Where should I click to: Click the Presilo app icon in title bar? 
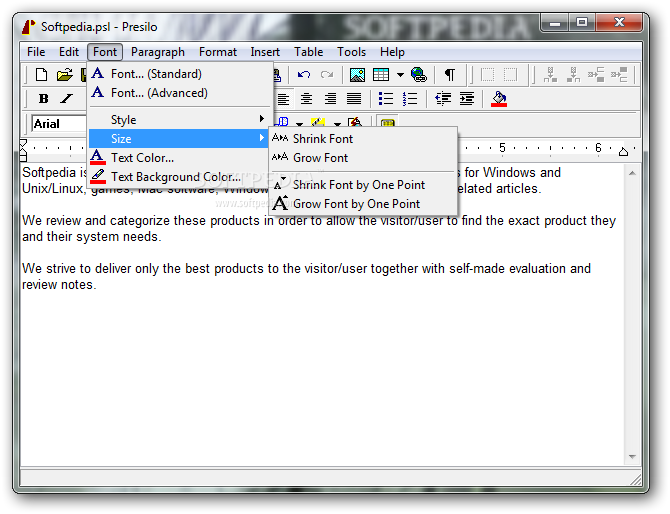[x=29, y=27]
